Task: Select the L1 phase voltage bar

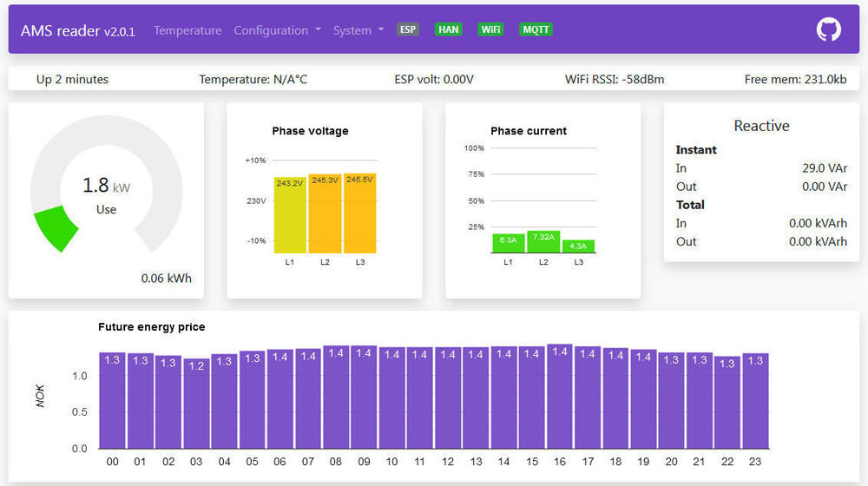Action: pos(290,217)
